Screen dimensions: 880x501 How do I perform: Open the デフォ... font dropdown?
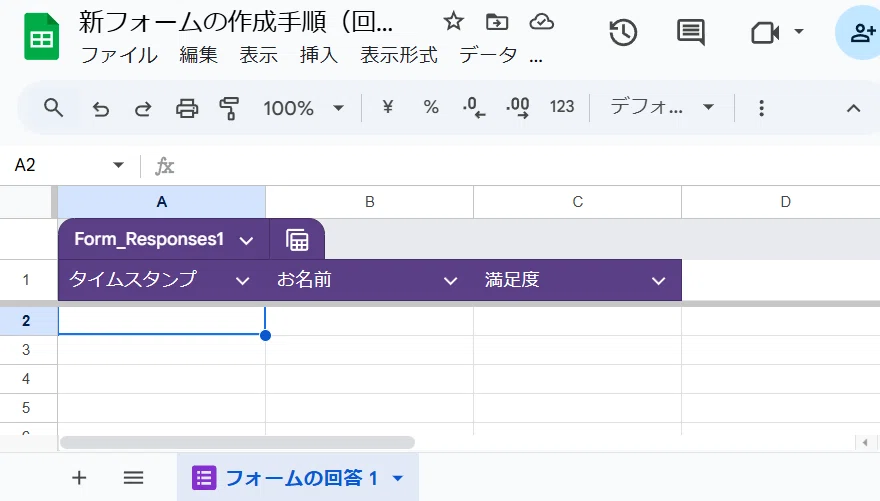point(662,107)
